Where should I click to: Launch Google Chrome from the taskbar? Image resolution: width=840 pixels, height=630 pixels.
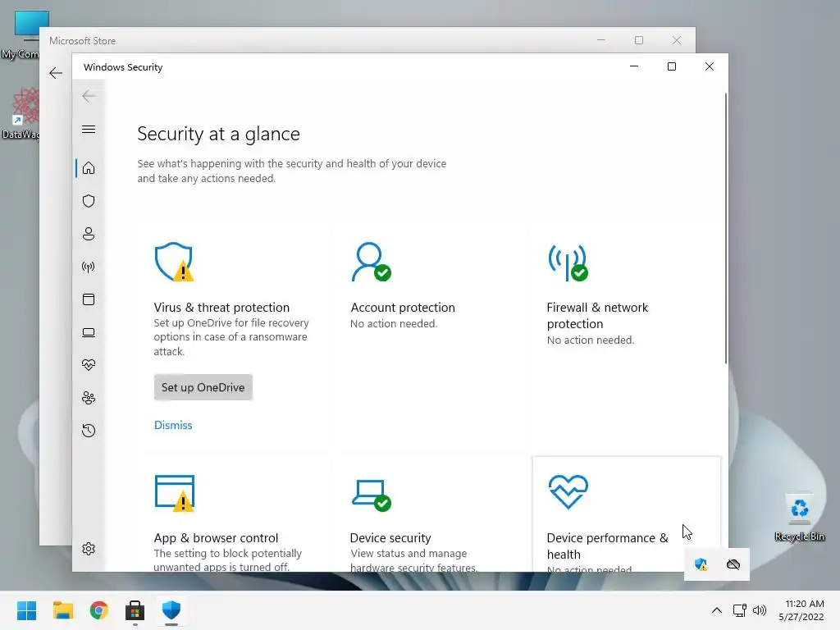(x=99, y=610)
